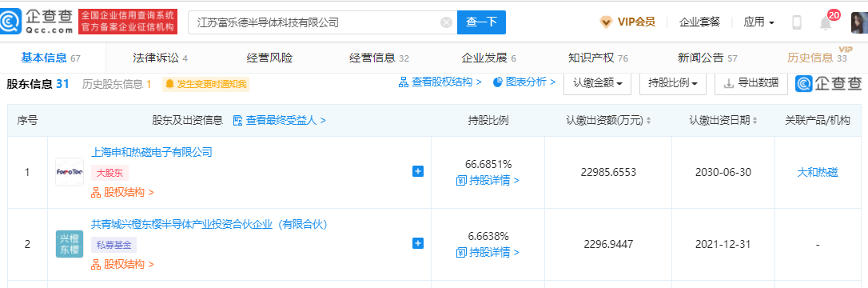Clear the search box with the X icon
The height and width of the screenshot is (288, 868).
click(x=446, y=22)
